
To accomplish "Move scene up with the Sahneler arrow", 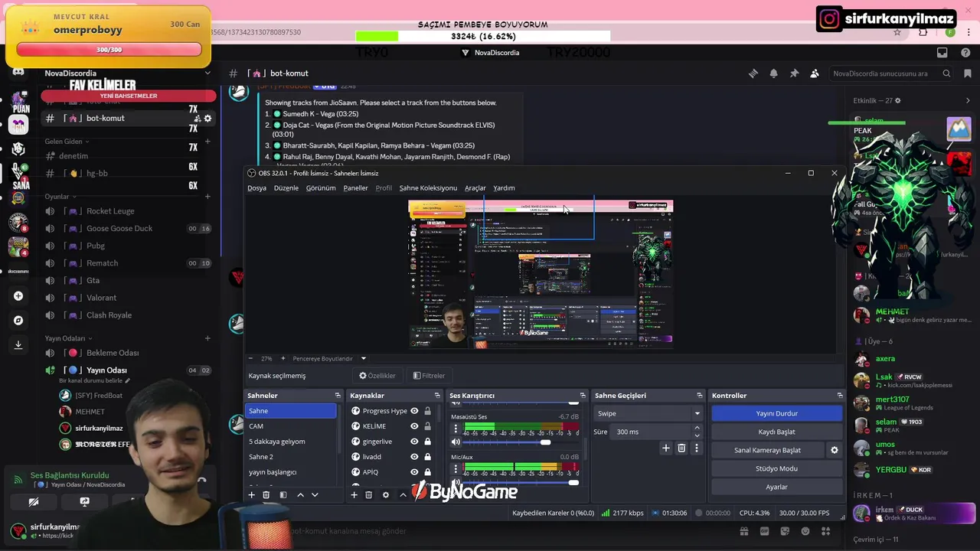I will tap(300, 495).
